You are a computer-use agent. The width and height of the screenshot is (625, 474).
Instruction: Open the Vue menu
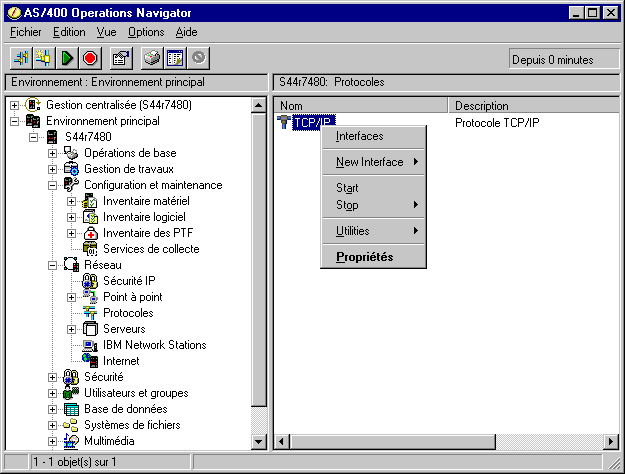(106, 32)
